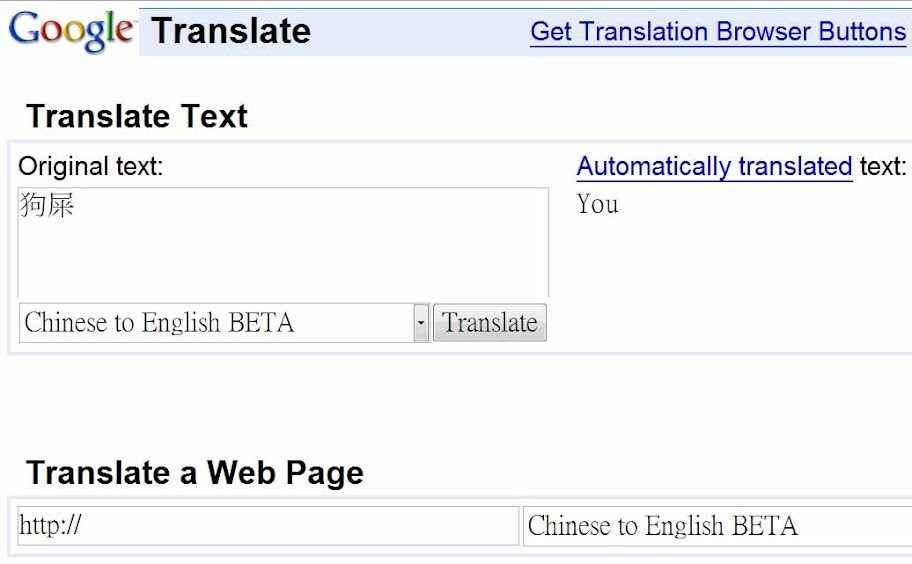Click the small arrow on the text language selector
This screenshot has width=912, height=564.
pos(421,323)
